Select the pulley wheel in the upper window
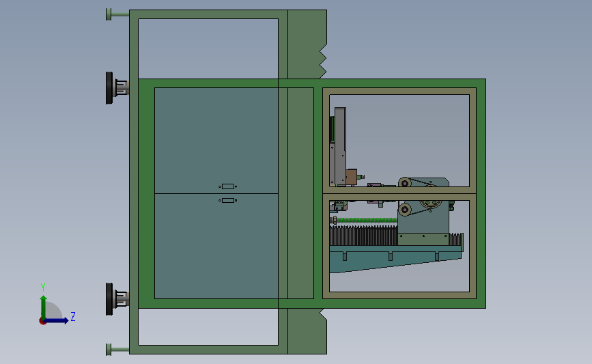 point(405,183)
